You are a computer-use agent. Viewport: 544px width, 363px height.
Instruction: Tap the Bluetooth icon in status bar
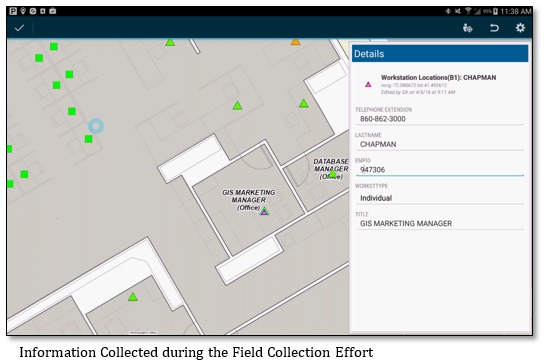(x=448, y=11)
